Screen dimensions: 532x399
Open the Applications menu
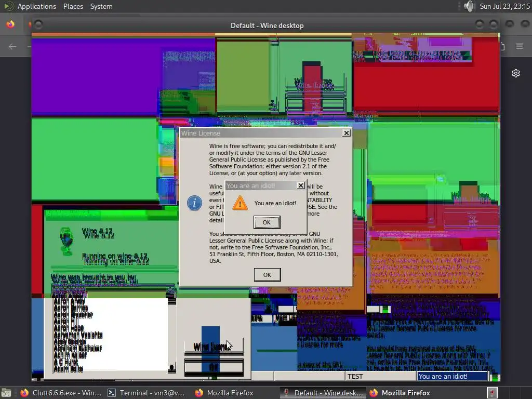(x=37, y=6)
